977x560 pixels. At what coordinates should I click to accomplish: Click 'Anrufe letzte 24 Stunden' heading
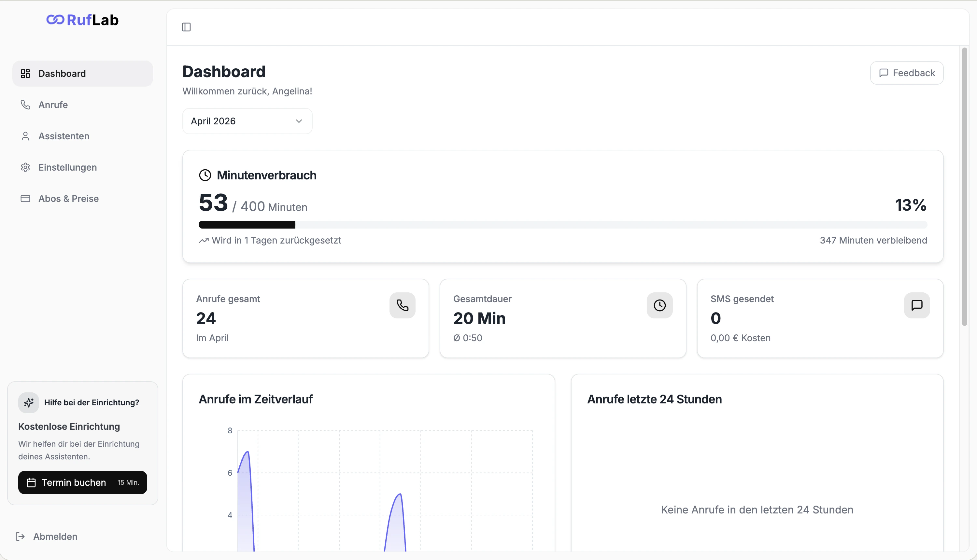(654, 399)
